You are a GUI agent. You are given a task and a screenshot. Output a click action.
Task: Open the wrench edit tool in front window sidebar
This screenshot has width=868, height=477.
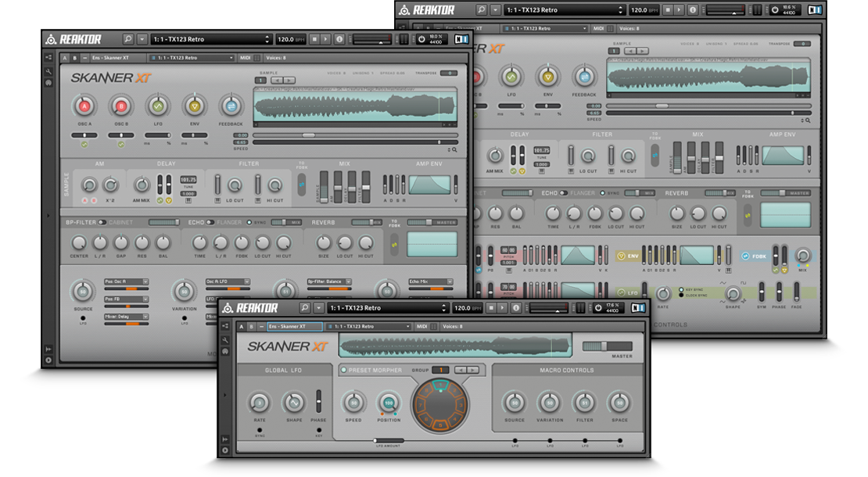[225, 340]
